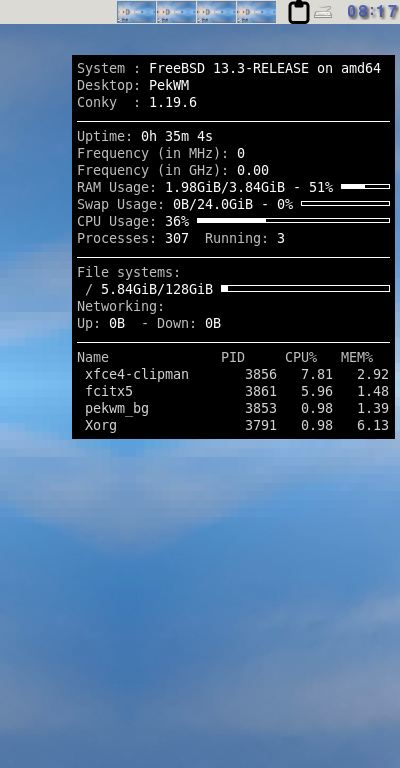Click the CPU usage '36%' value
Screen dimensions: 400x768
pos(177,221)
